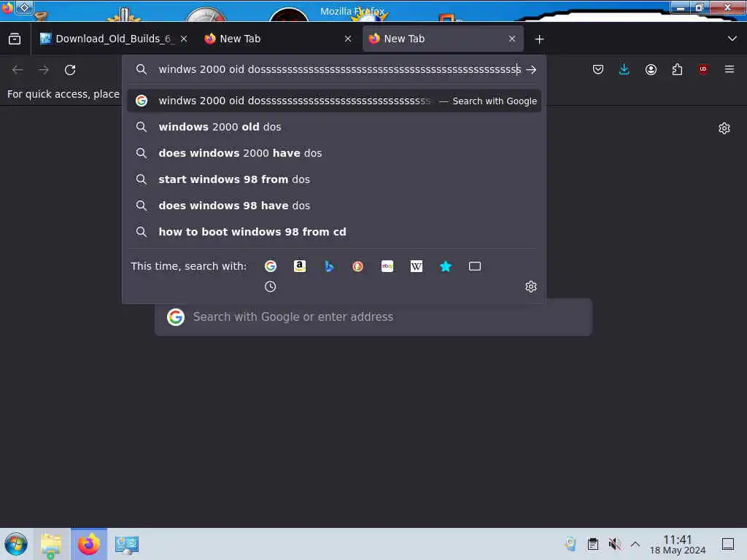This screenshot has height=560, width=747.
Task: Close the Download_Old_Builds tab
Action: click(184, 39)
